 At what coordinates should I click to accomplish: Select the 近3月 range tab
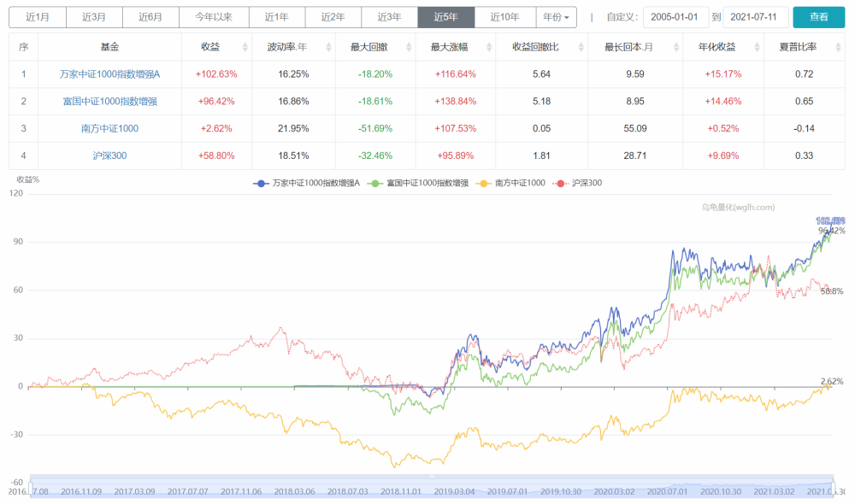[94, 17]
